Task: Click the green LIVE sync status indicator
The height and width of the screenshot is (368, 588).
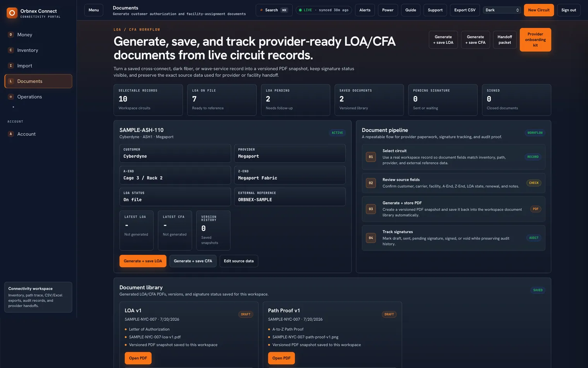Action: click(x=323, y=10)
